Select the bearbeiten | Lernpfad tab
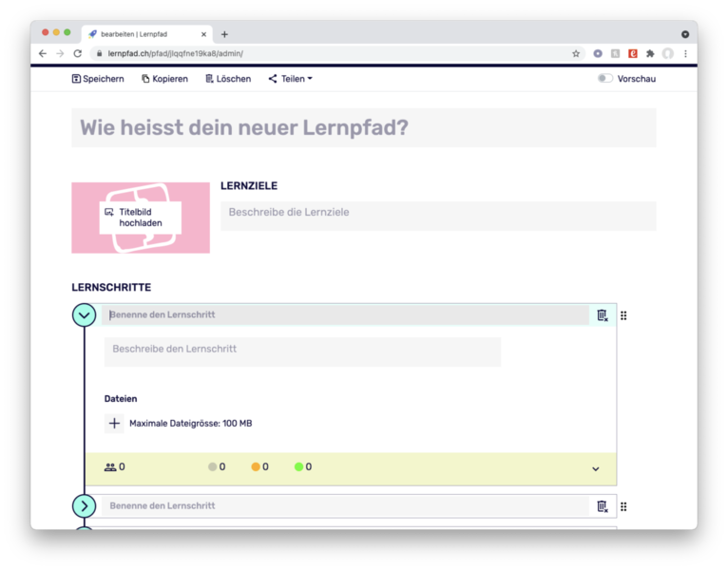728x570 pixels. point(146,34)
